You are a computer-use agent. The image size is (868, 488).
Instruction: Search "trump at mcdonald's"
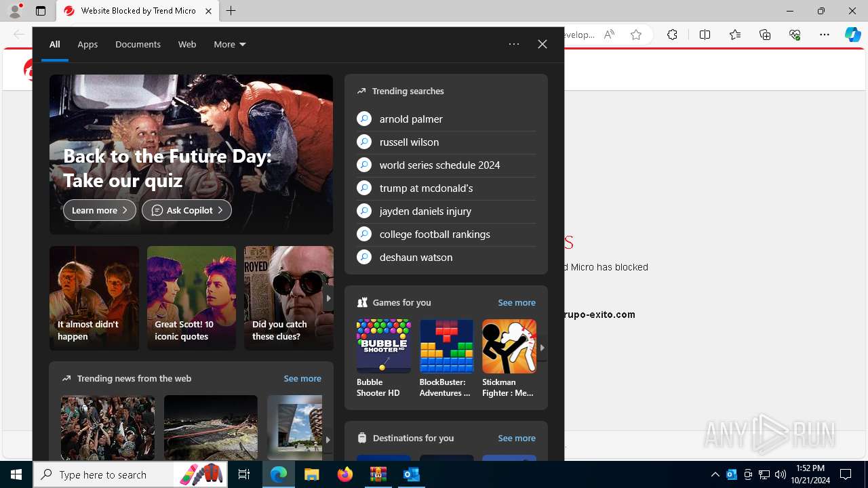[446, 188]
